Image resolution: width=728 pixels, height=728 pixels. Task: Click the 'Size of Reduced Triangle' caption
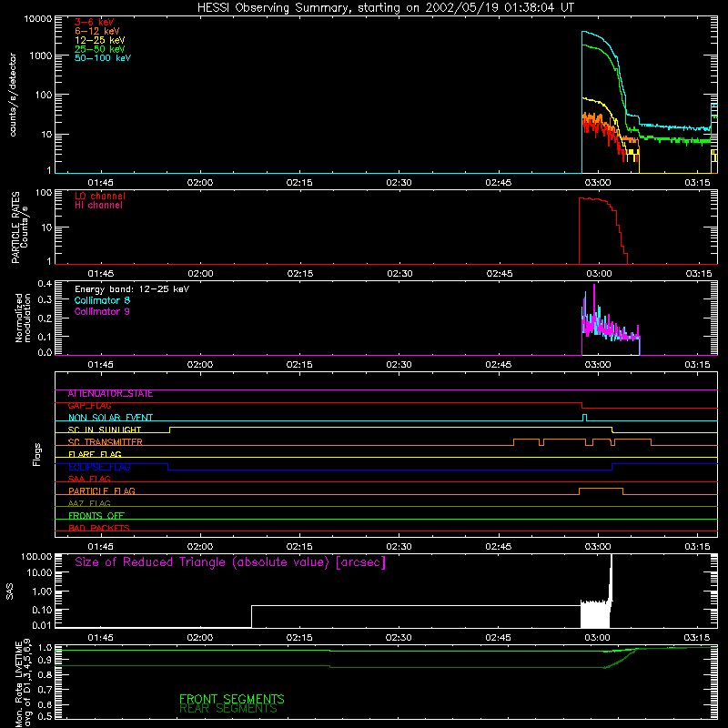[x=230, y=562]
